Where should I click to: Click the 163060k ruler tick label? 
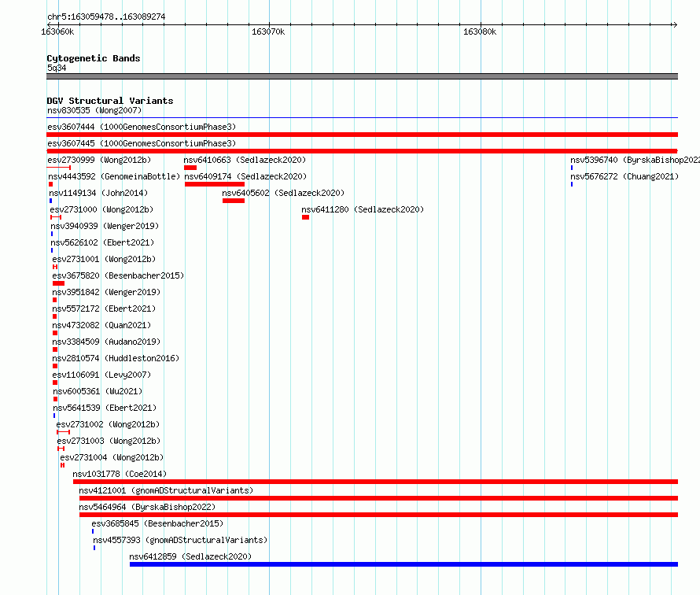pyautogui.click(x=57, y=31)
